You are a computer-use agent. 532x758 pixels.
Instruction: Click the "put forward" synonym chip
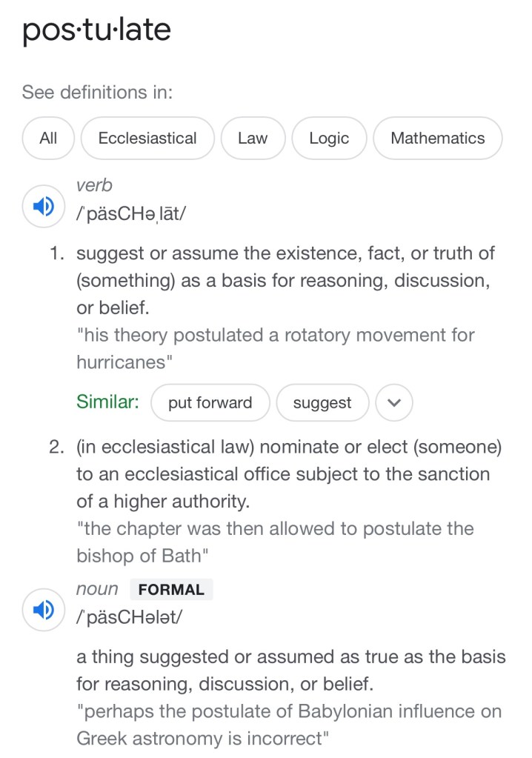pyautogui.click(x=210, y=403)
